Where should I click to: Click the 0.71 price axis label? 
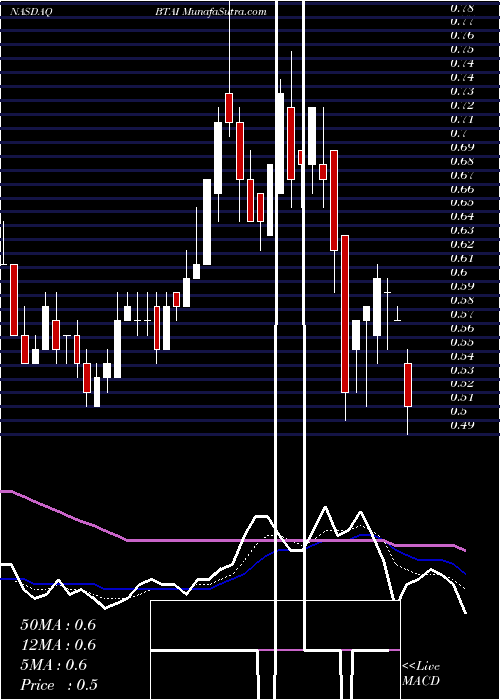(x=462, y=119)
